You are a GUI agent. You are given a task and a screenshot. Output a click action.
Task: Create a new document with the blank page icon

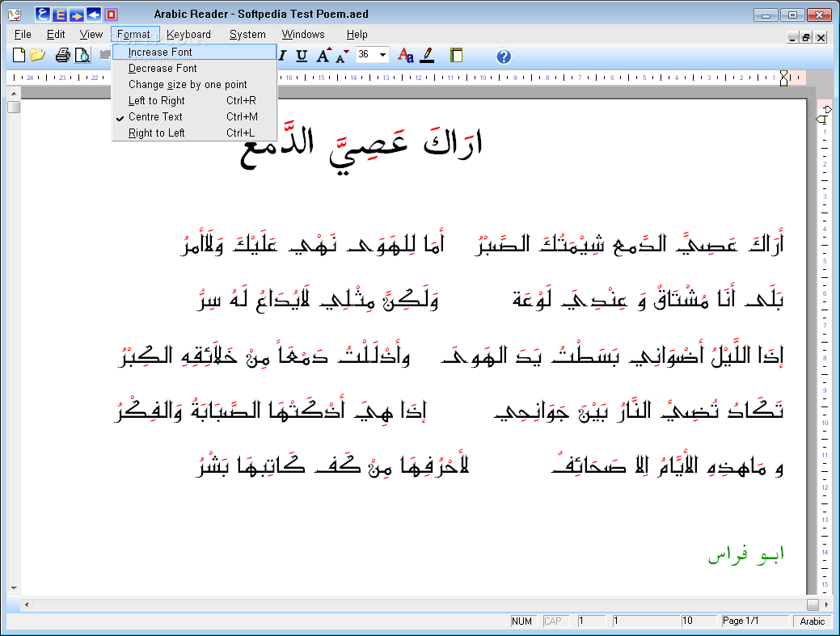pyautogui.click(x=19, y=55)
